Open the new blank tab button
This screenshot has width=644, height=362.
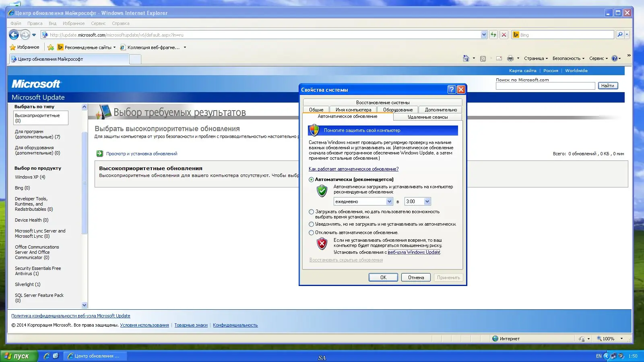[135, 59]
